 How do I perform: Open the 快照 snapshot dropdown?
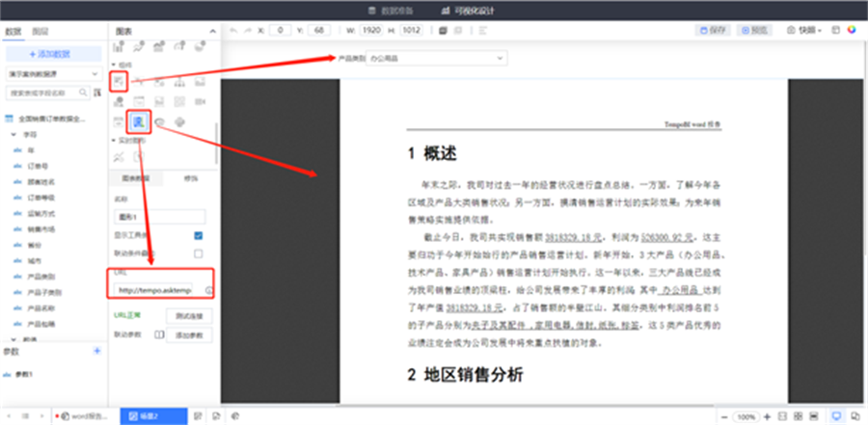805,30
